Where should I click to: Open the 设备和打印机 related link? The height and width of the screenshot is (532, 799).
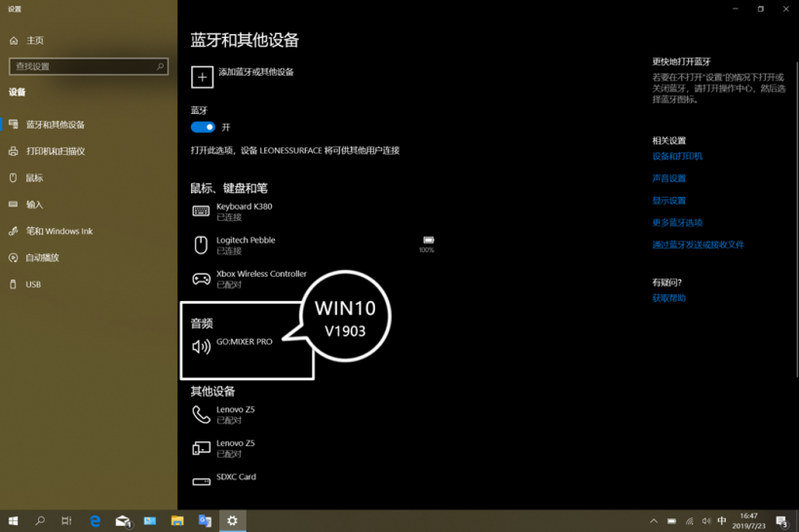point(677,156)
